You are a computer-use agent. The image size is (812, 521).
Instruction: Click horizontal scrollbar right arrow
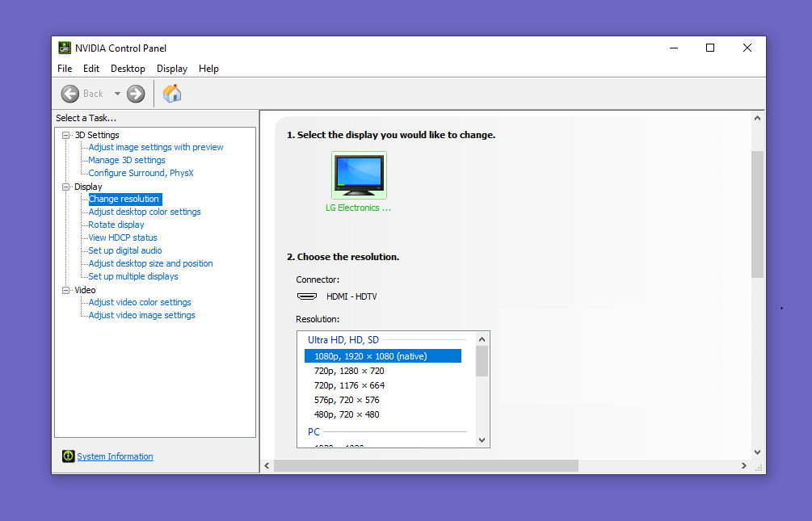(x=744, y=465)
